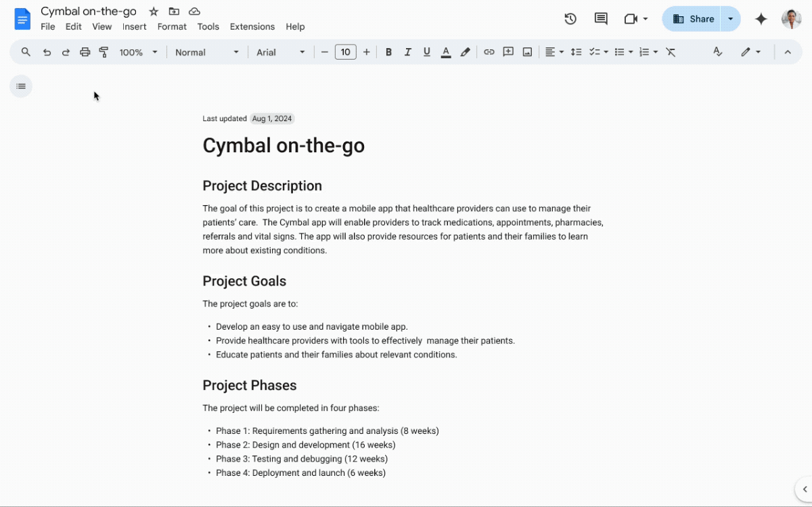Open the Normal paragraph style dropdown

pos(207,52)
